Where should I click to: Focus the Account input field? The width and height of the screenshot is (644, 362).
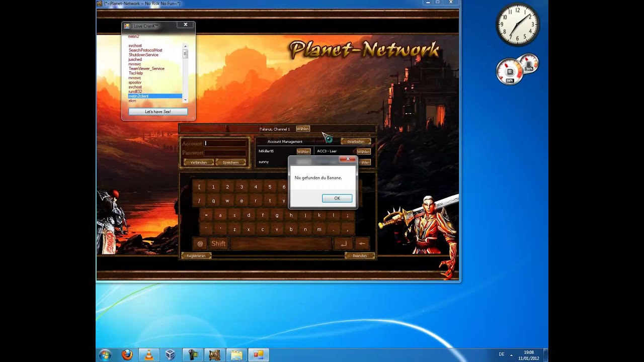pyautogui.click(x=225, y=143)
